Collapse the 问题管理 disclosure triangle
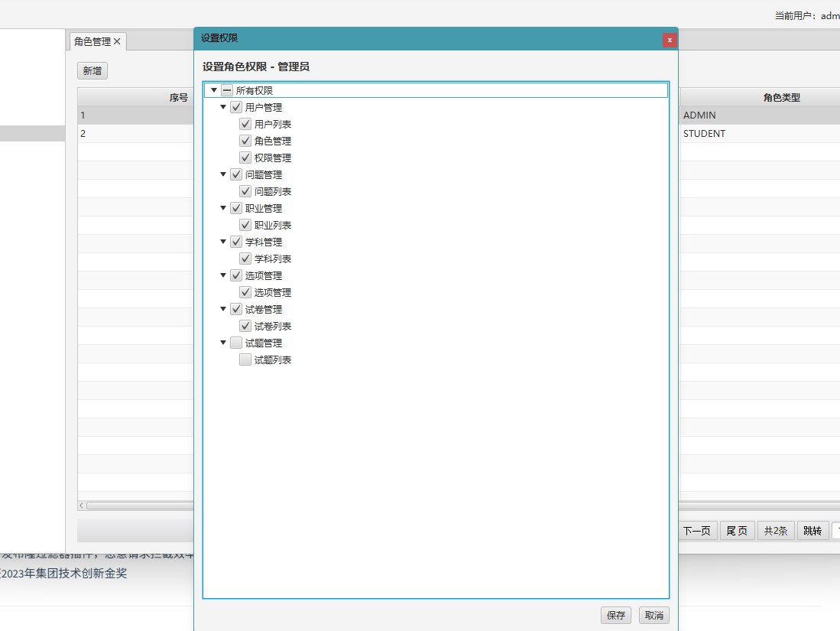The image size is (840, 631). [223, 174]
